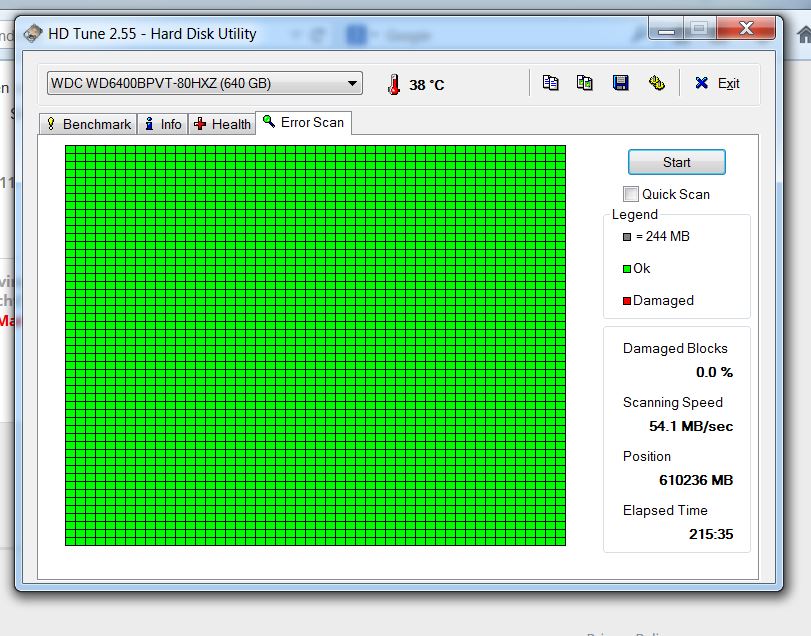
Task: Click the 'Legend' group heading
Action: tap(635, 215)
